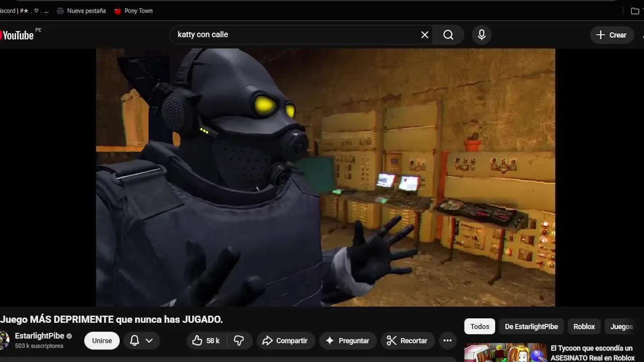Open the Nueva pestaña bookmark
The height and width of the screenshot is (362, 644).
[x=81, y=11]
